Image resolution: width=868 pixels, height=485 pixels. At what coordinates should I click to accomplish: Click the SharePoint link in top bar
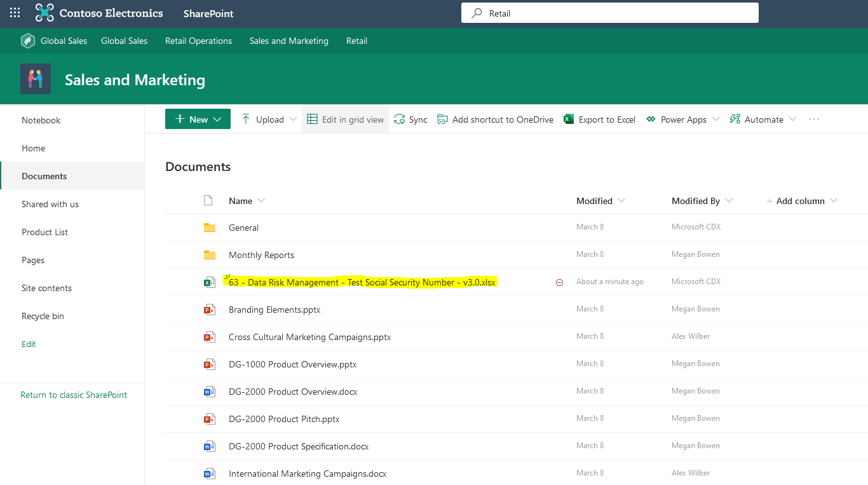tap(208, 13)
